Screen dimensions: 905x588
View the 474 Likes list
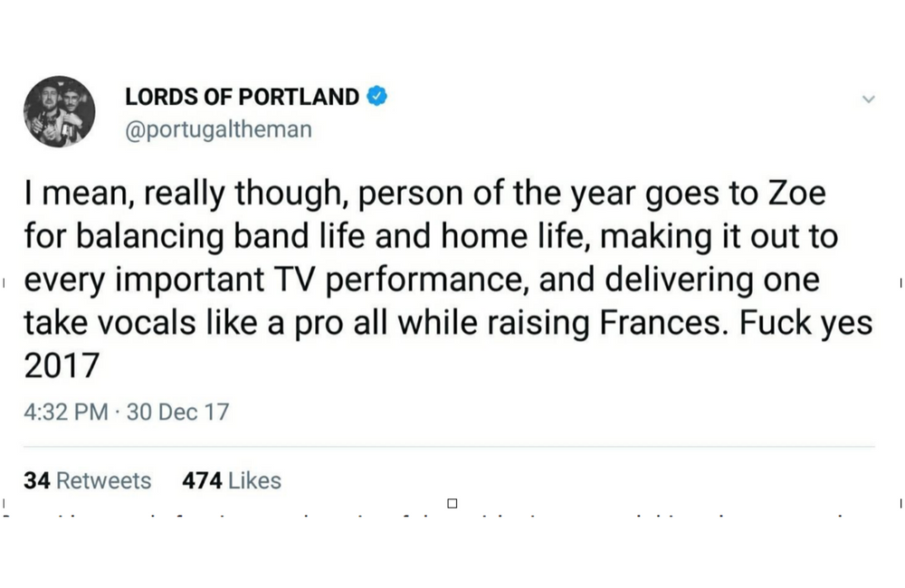pos(232,480)
